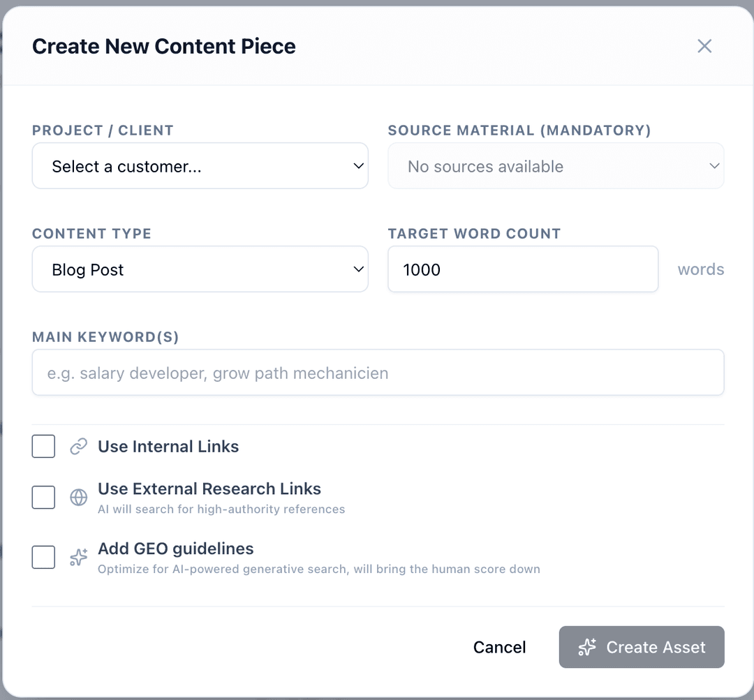Viewport: 754px width, 700px height.
Task: Click the globe icon for external research
Action: click(79, 498)
